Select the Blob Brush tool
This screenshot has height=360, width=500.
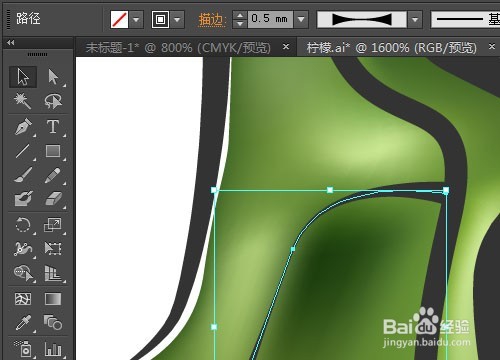pyautogui.click(x=23, y=199)
